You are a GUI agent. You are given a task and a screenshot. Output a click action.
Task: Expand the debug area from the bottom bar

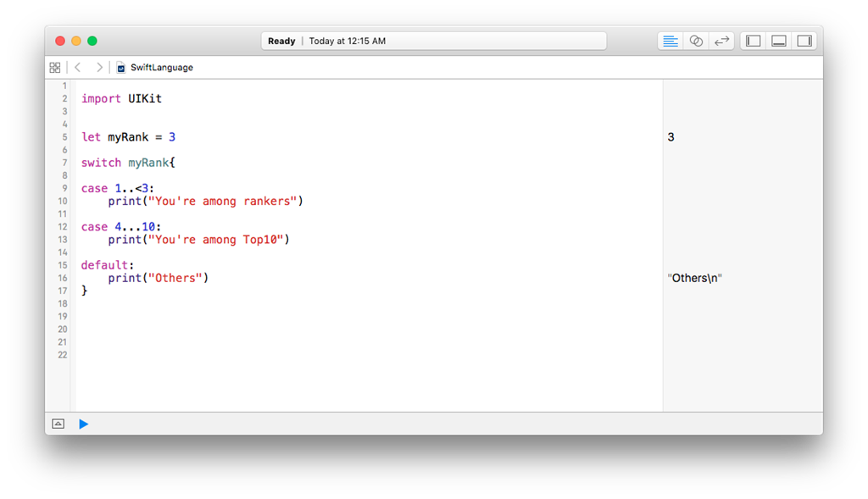point(58,424)
